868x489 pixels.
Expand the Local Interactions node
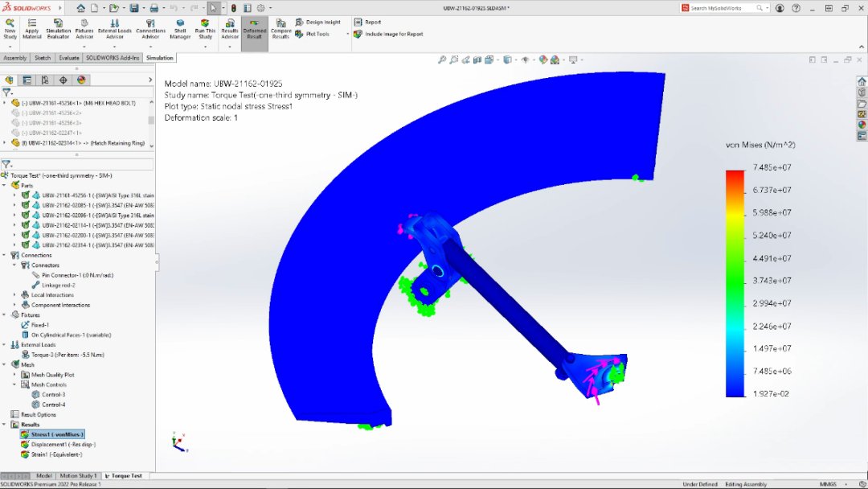click(14, 295)
